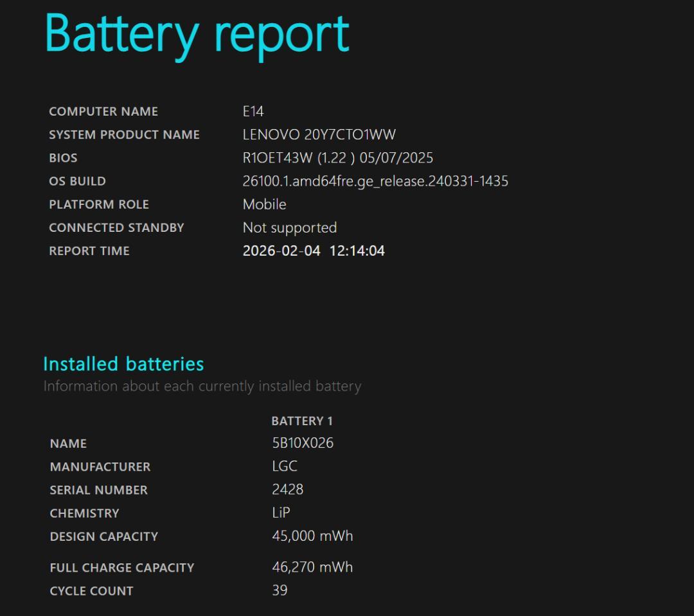This screenshot has height=616, width=694.
Task: Click the serial number 2428
Action: (287, 489)
